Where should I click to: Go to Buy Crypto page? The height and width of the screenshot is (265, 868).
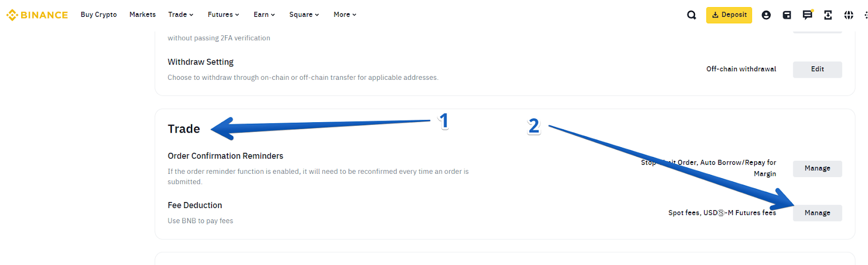[99, 15]
